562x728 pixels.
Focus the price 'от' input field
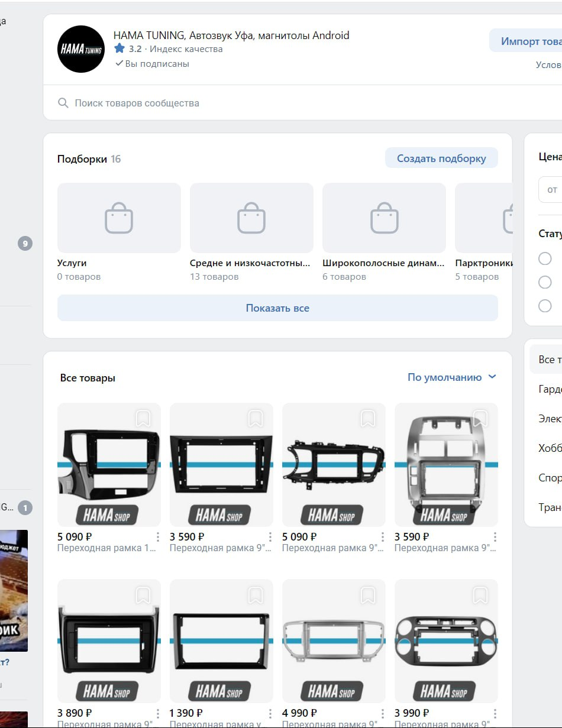coord(550,189)
